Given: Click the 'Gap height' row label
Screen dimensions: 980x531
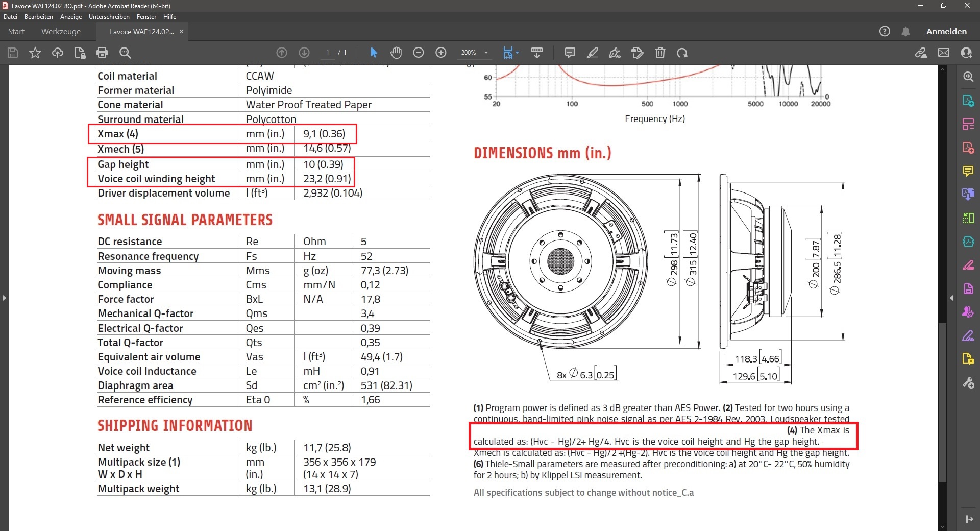Looking at the screenshot, I should 123,164.
